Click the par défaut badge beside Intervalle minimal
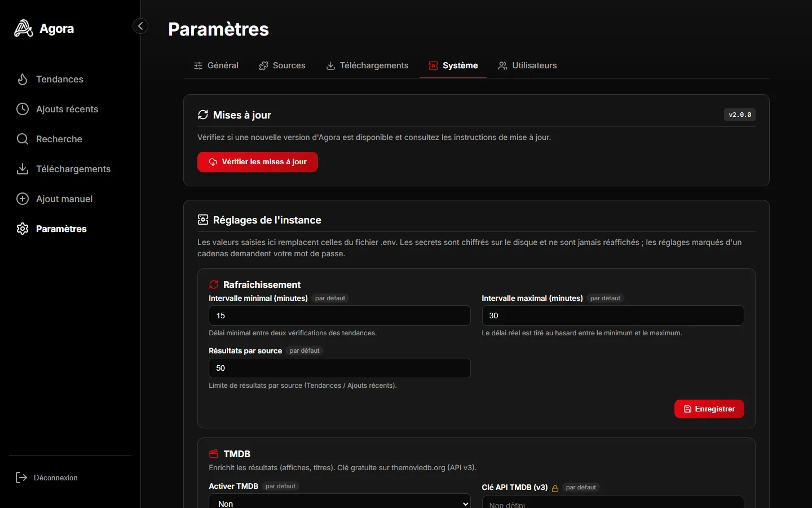 [x=330, y=298]
